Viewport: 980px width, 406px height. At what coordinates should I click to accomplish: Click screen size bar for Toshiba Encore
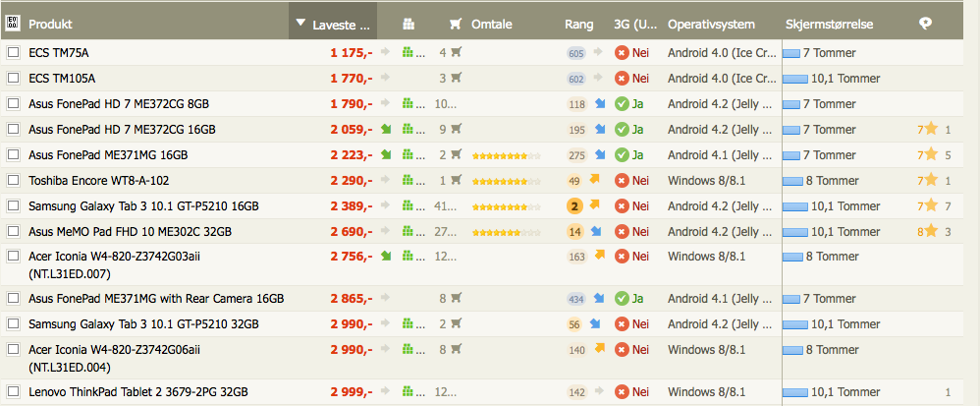point(792,182)
